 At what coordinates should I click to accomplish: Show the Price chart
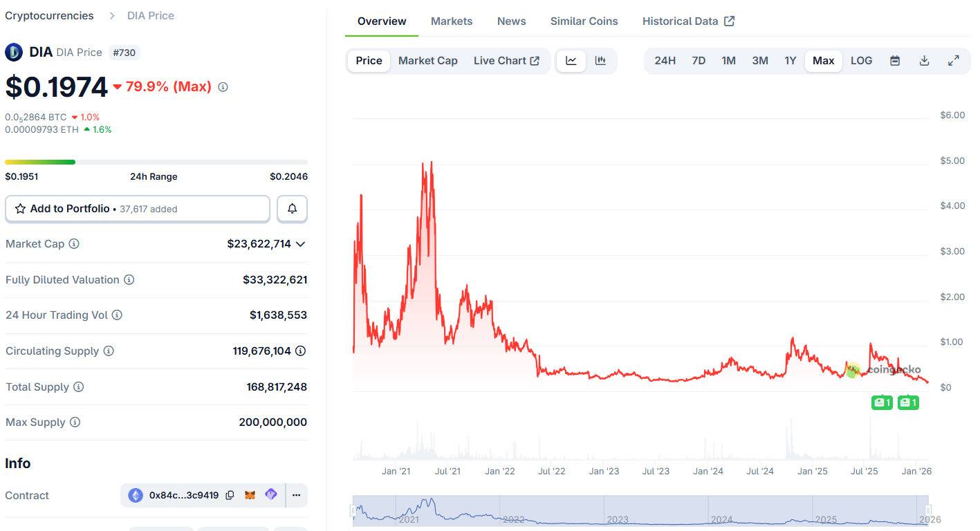tap(369, 61)
